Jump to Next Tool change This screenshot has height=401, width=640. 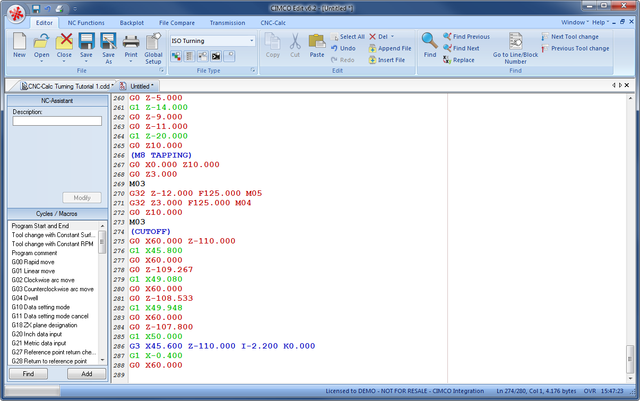(570, 37)
